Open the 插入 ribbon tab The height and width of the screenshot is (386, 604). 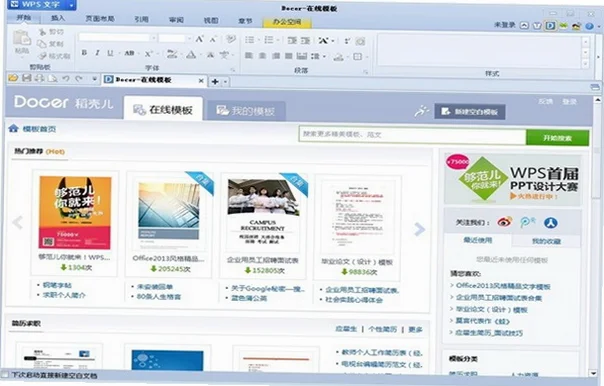click(x=58, y=18)
